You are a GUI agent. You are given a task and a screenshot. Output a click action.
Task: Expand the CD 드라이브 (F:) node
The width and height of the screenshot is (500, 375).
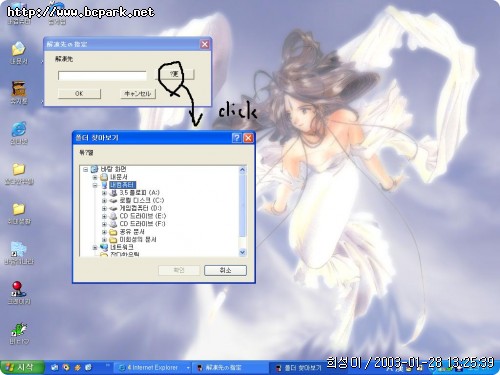(104, 224)
